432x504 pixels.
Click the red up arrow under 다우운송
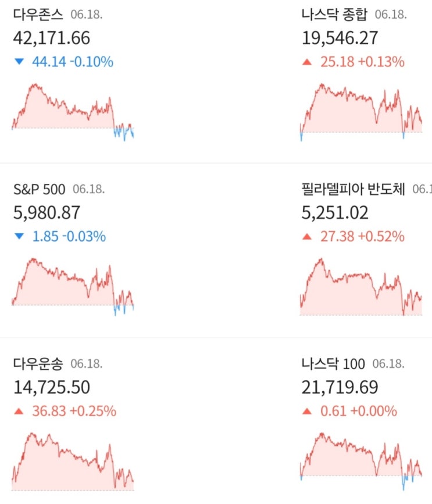[19, 411]
